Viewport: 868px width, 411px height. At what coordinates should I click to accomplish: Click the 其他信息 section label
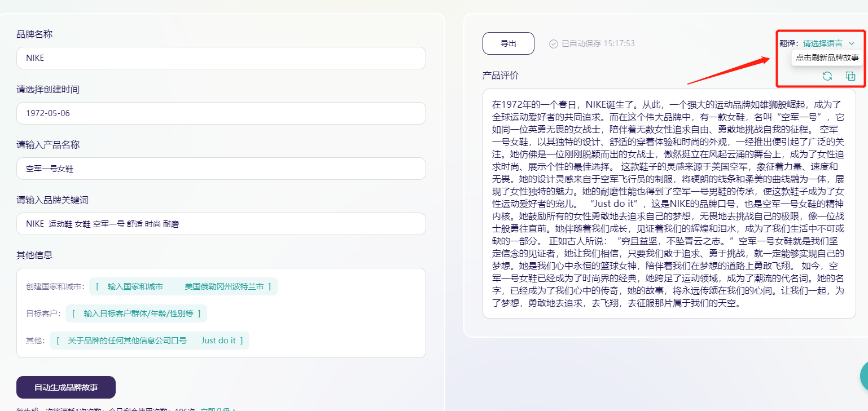[34, 255]
